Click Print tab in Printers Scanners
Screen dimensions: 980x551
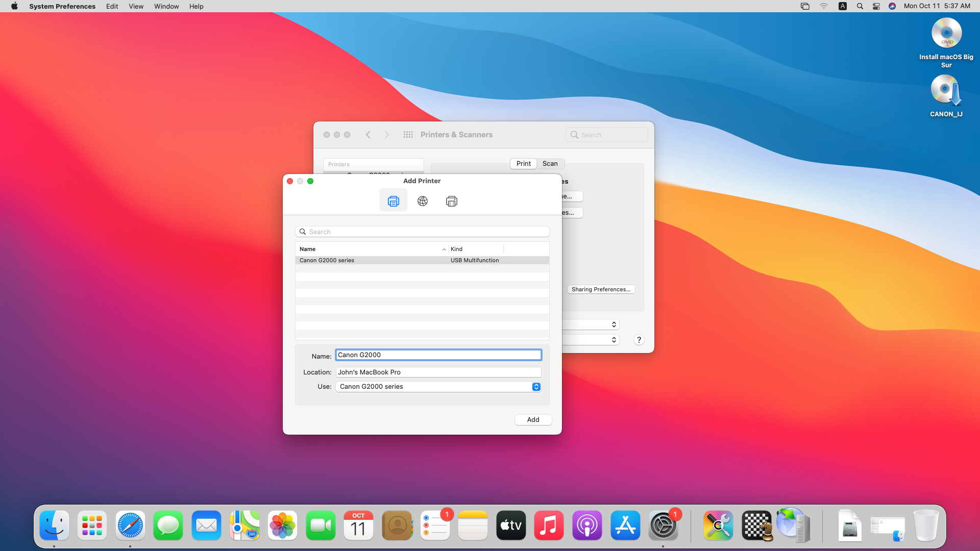[524, 163]
